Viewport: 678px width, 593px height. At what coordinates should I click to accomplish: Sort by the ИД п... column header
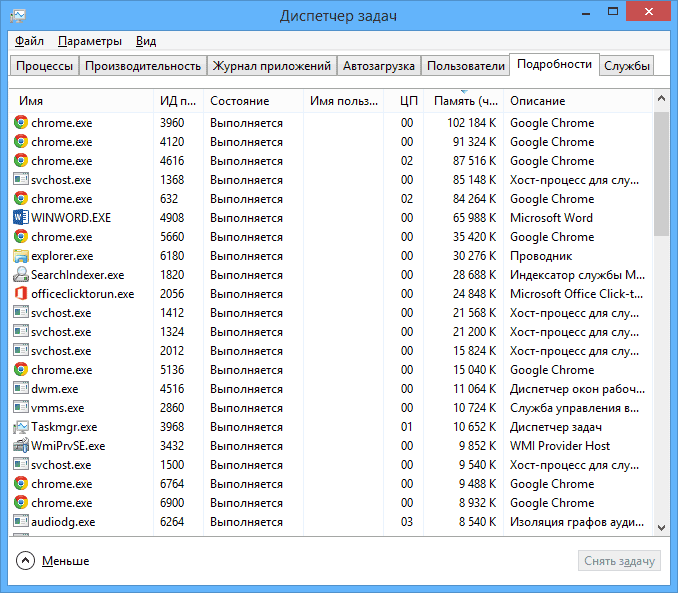point(178,101)
